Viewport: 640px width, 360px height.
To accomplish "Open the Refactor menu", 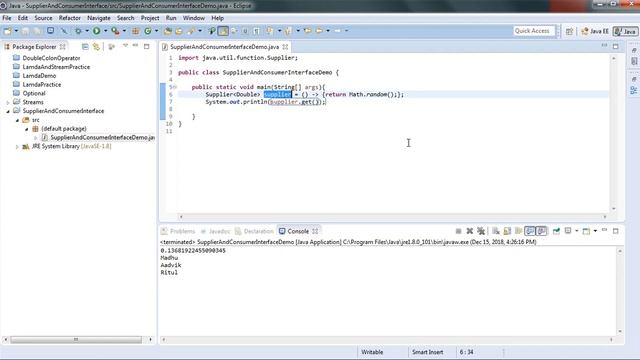I will pyautogui.click(x=70, y=18).
